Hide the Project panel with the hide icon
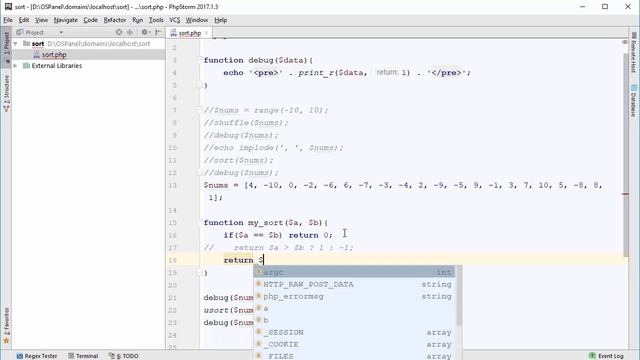The height and width of the screenshot is (360, 640). [158, 32]
